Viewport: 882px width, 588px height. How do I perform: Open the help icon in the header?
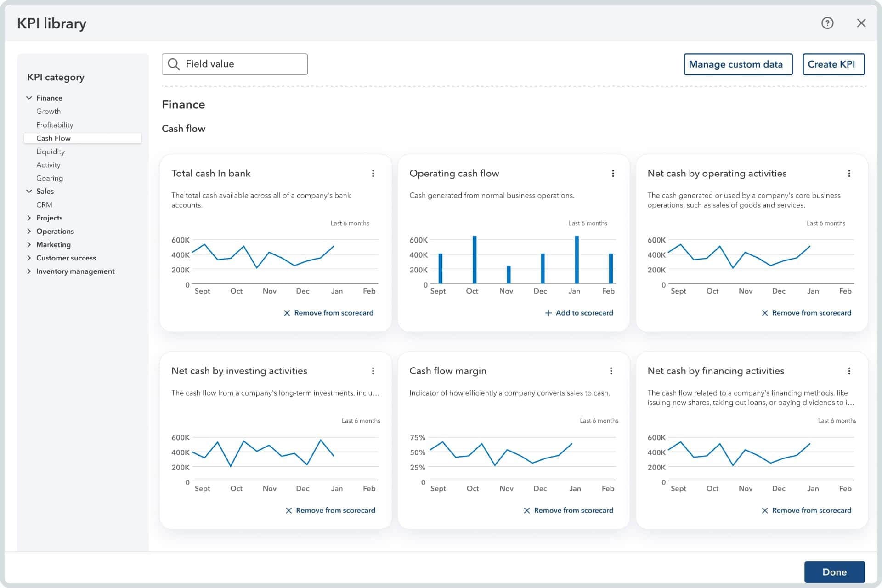click(827, 23)
